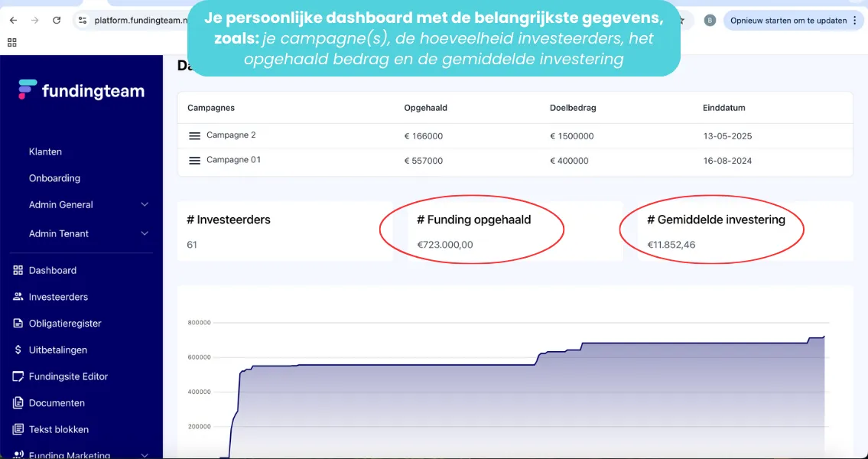Open Fundingsite Editor menu item
Screen dimensions: 868x459
pos(68,376)
